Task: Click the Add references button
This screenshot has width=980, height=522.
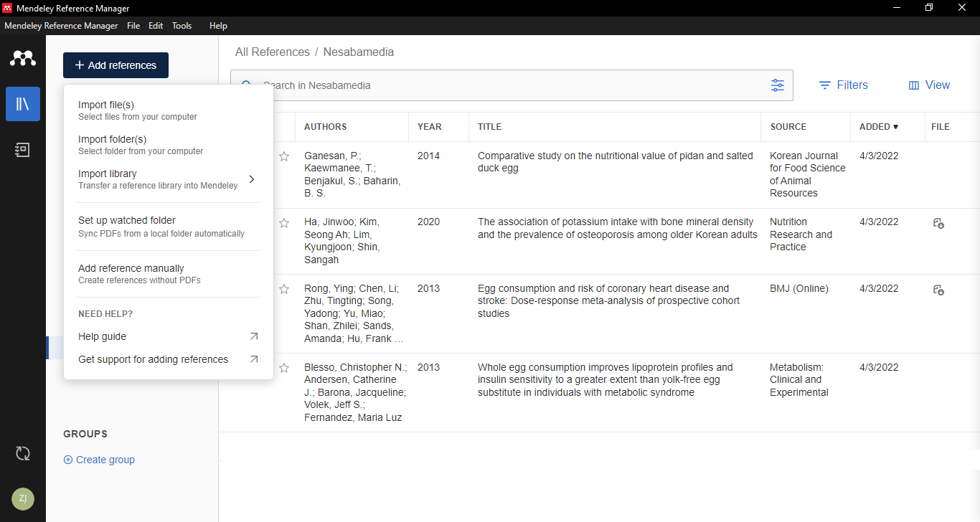Action: tap(116, 65)
